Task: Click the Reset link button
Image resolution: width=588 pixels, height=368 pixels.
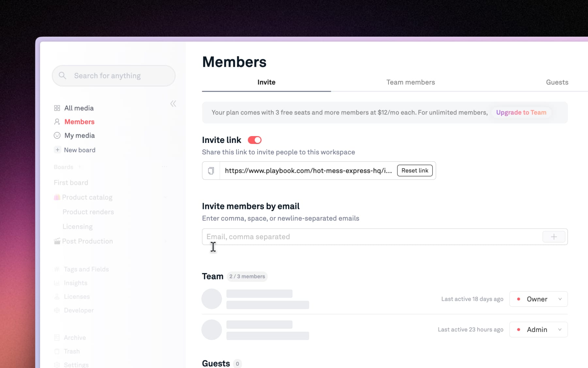Action: click(415, 170)
